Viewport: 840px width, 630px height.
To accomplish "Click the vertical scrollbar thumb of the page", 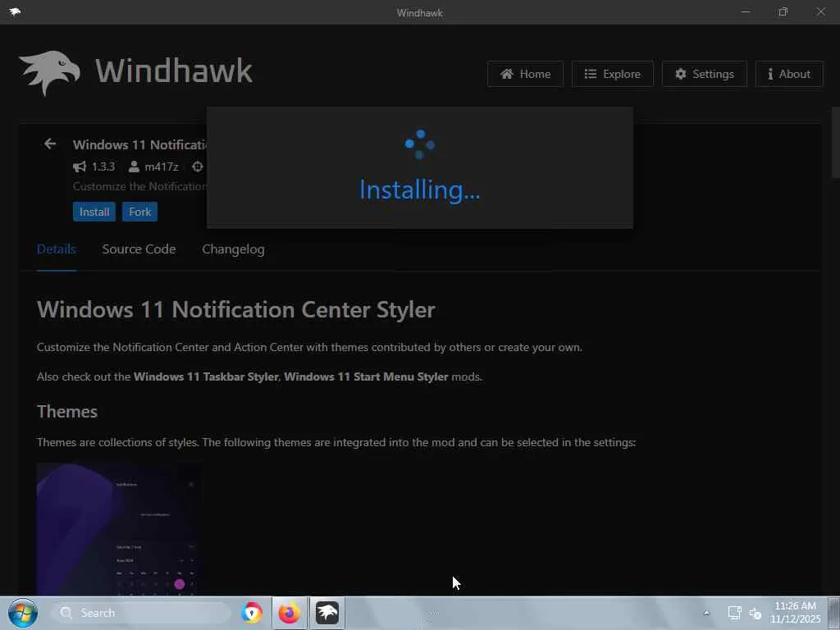I will tap(835, 142).
